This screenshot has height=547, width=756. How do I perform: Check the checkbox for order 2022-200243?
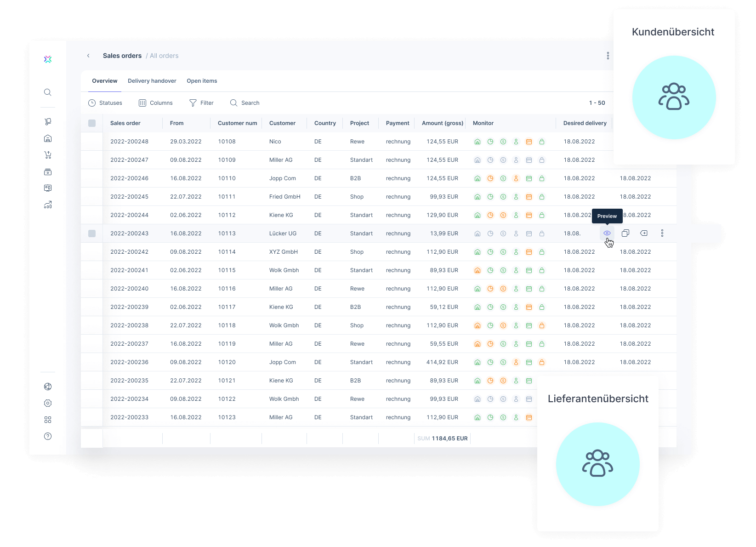click(x=92, y=234)
